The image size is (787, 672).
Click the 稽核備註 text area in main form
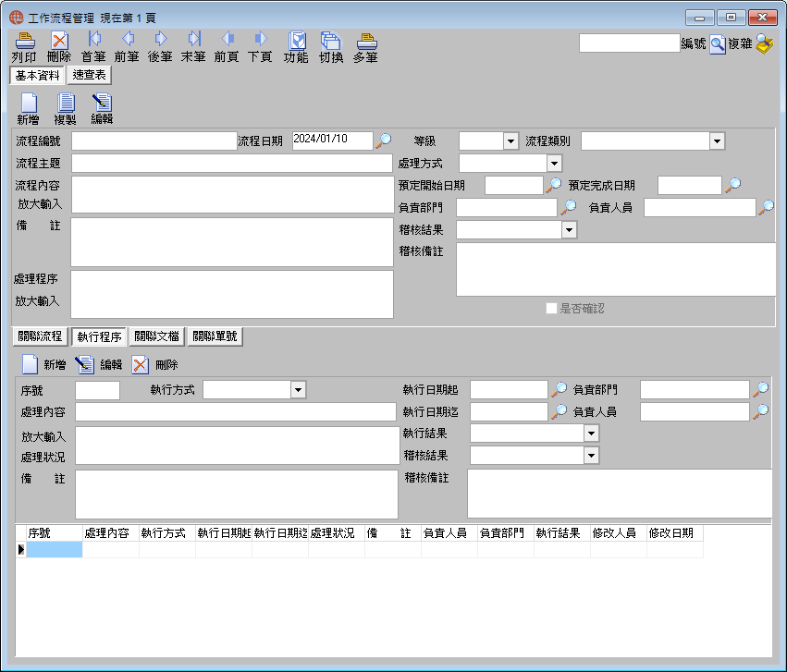[616, 269]
